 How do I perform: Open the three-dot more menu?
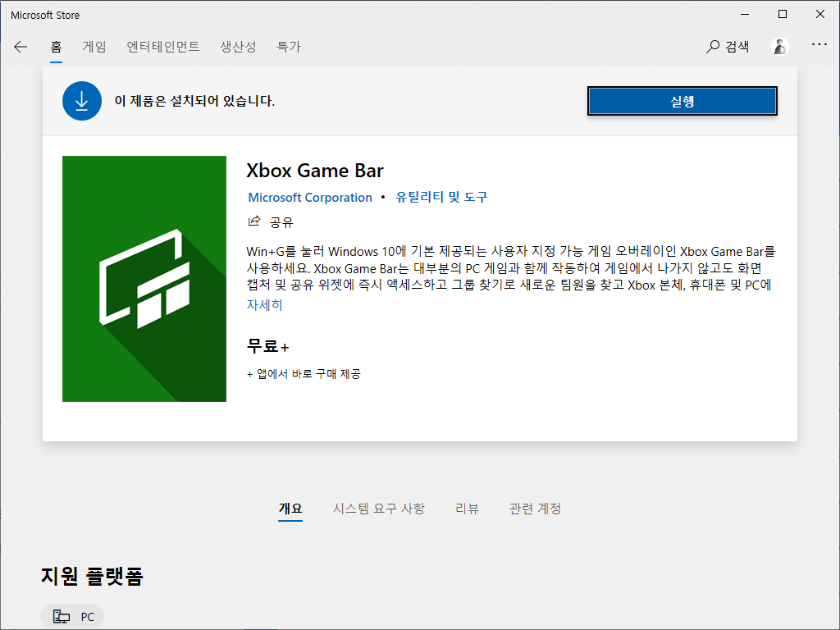(819, 44)
